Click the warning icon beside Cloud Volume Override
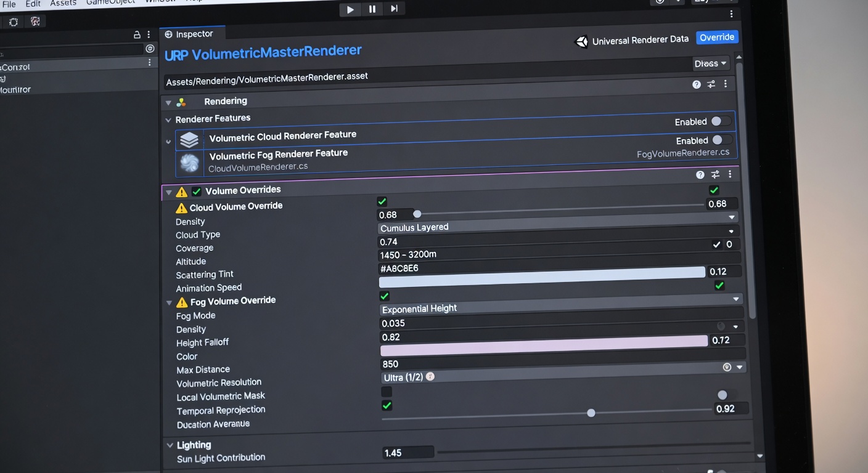This screenshot has width=868, height=473. 181,208
